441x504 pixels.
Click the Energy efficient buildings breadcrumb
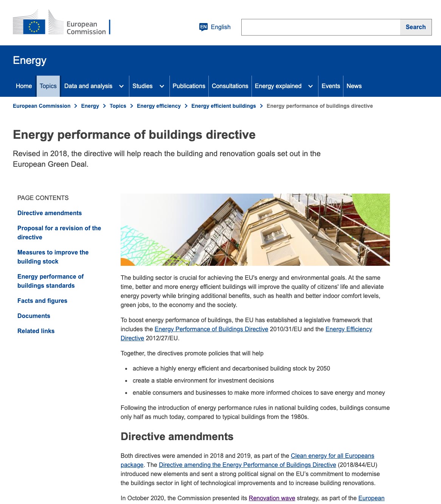pyautogui.click(x=224, y=106)
